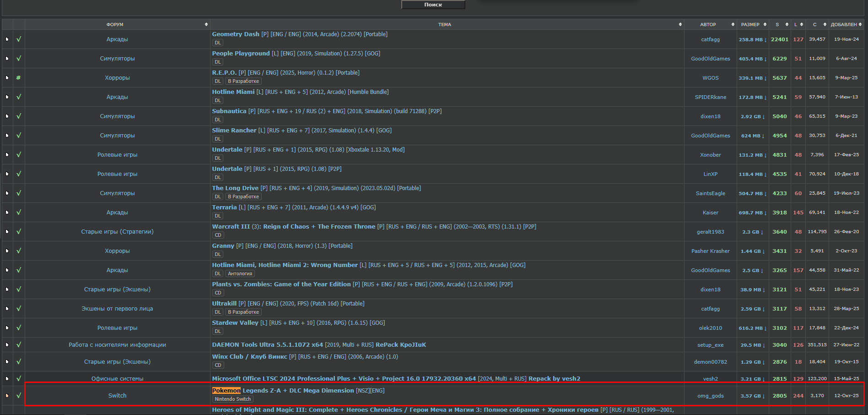The height and width of the screenshot is (415, 868).
Task: Click topic icon in Granny row
Action: tap(7, 251)
